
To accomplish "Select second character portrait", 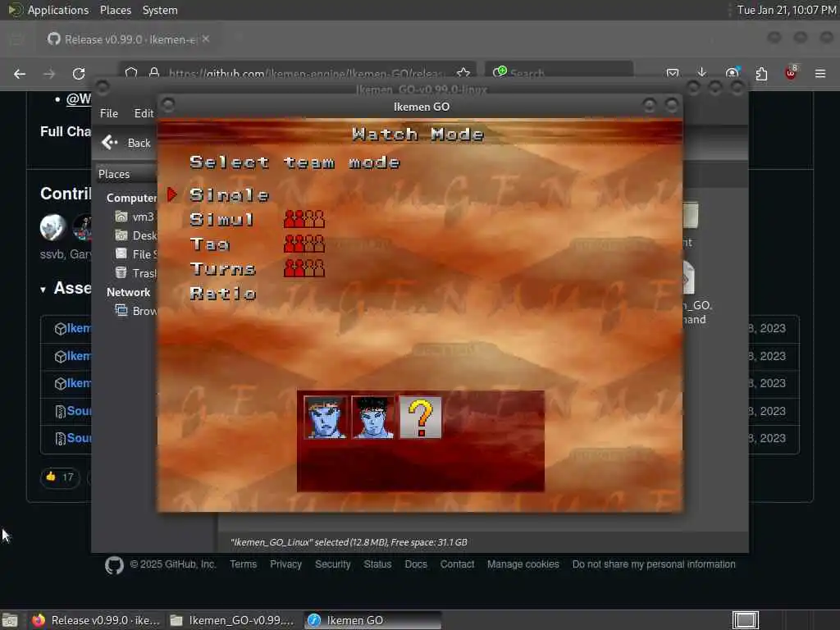I will (373, 418).
